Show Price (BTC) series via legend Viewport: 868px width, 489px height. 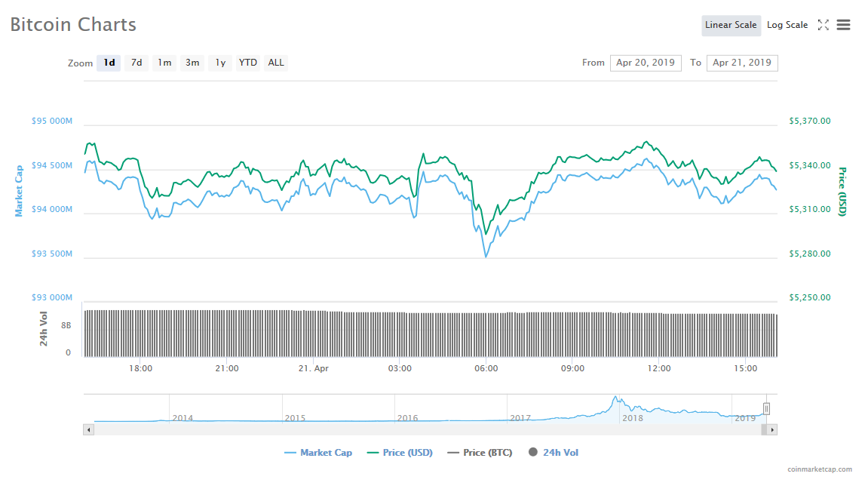click(x=480, y=453)
